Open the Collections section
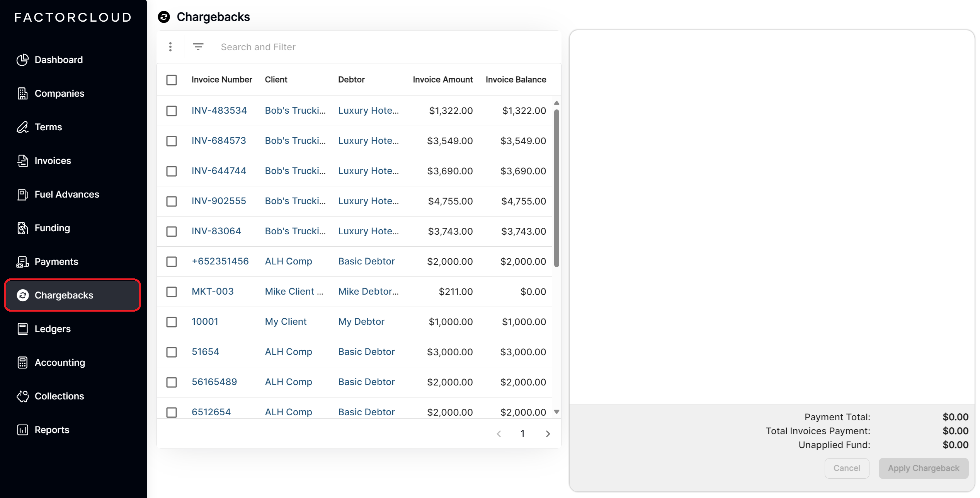Viewport: 980px width, 498px height. [59, 396]
